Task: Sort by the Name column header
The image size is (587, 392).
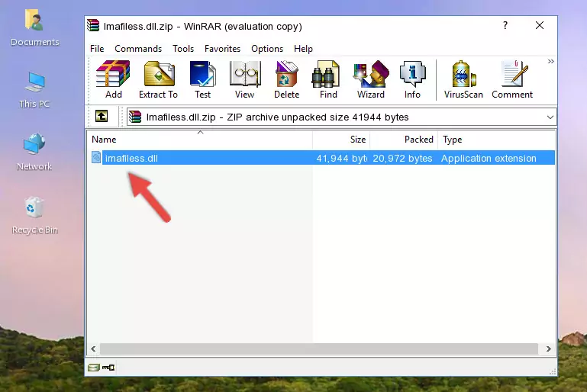Action: 200,140
